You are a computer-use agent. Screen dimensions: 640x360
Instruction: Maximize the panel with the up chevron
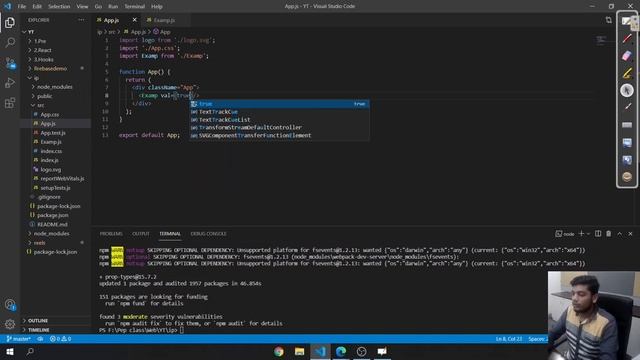click(x=620, y=233)
